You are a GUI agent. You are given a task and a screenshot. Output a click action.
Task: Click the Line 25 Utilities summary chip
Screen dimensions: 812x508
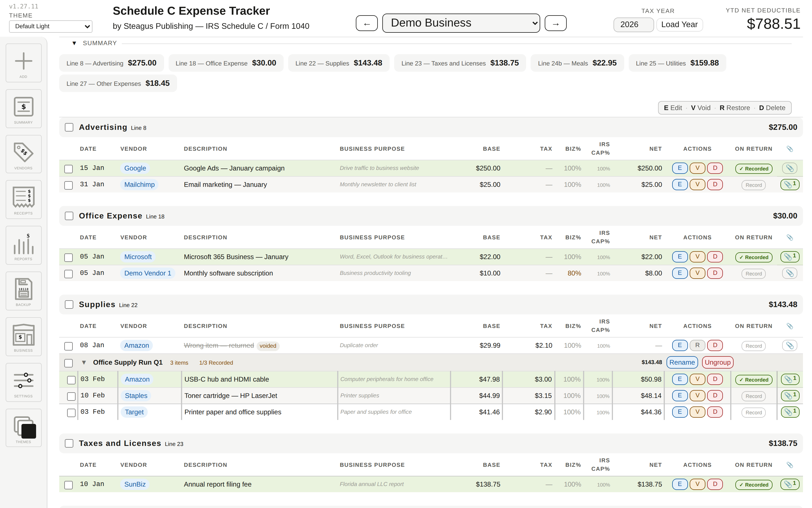tap(677, 63)
